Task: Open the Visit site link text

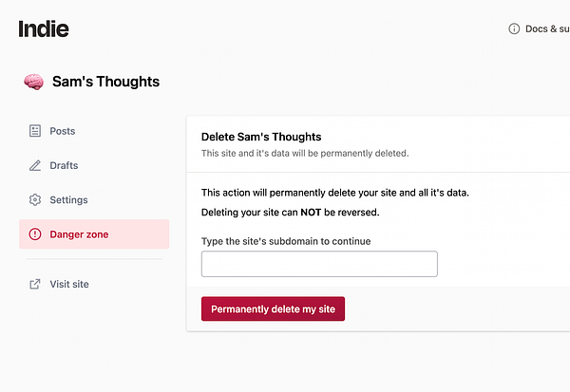Action: point(69,284)
